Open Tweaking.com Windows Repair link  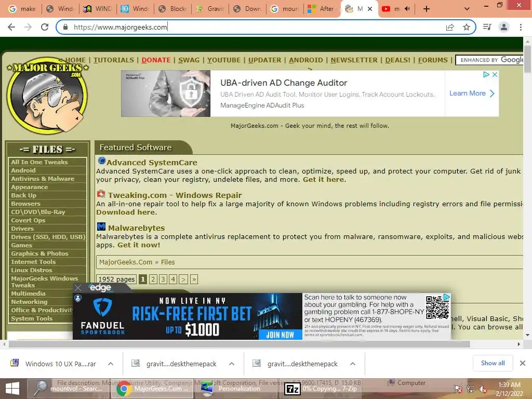click(x=175, y=195)
